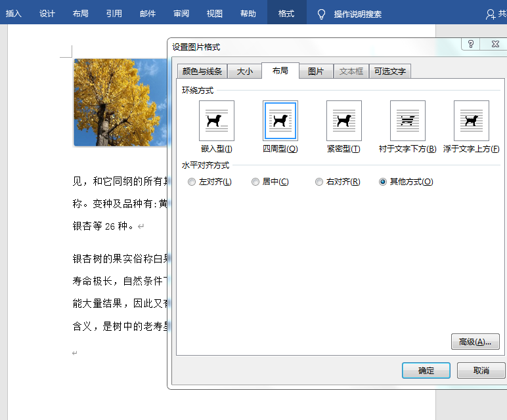Click the lightbulb icon beside 操作说明搜索
This screenshot has width=507, height=420.
pyautogui.click(x=321, y=14)
